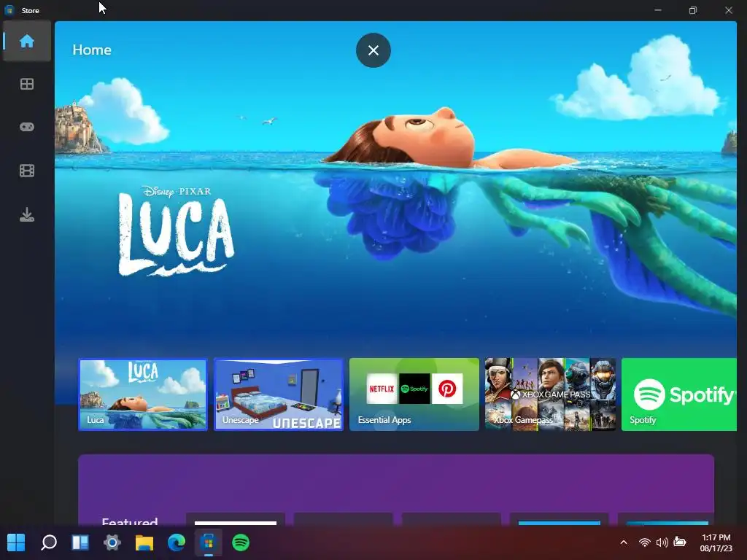Select the Unescape game card
Image resolution: width=747 pixels, height=560 pixels.
(279, 394)
